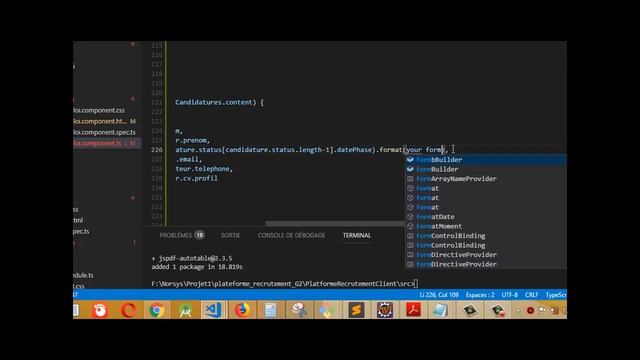The height and width of the screenshot is (360, 640).
Task: Pick formArrayNameProvider from the suggestion list
Action: pos(486,179)
